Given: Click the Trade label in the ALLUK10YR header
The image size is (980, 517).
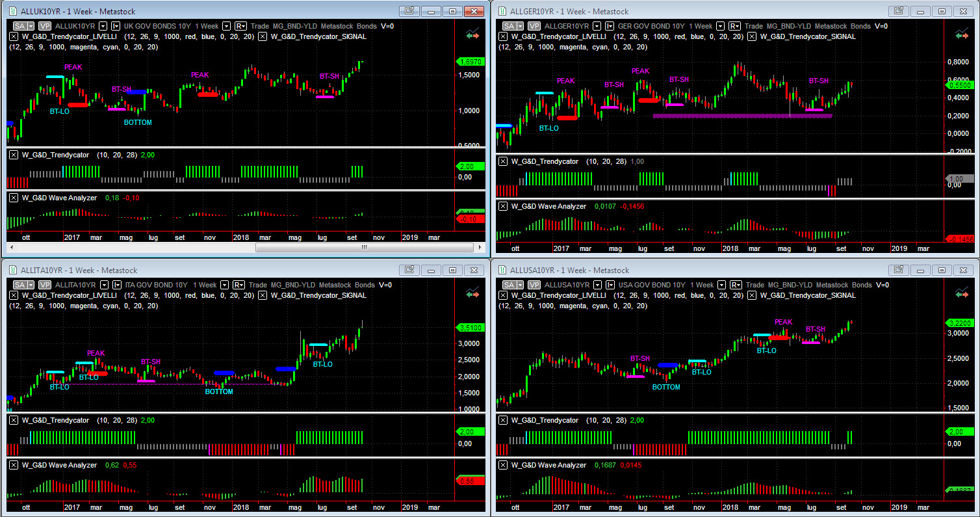Looking at the screenshot, I should pos(261,26).
